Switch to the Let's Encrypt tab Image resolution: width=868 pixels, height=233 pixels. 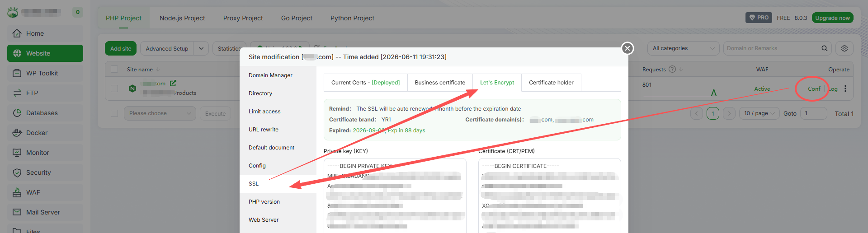tap(497, 83)
